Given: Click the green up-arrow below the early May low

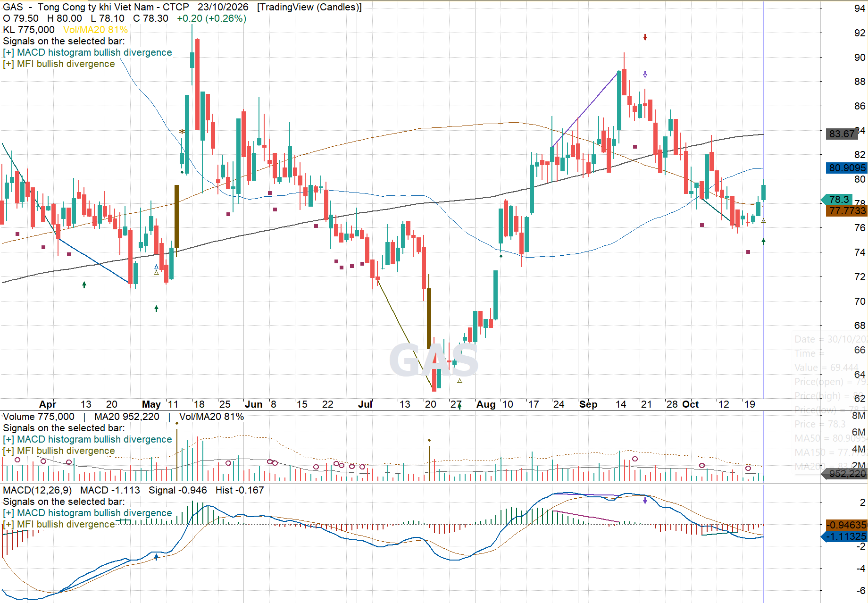Looking at the screenshot, I should click(x=156, y=308).
